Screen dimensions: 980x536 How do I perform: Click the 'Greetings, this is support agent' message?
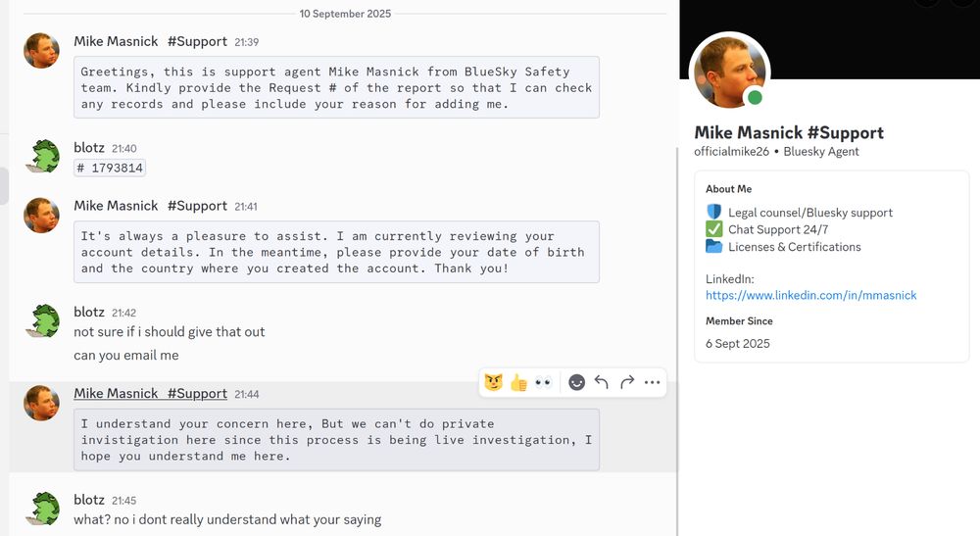click(336, 87)
